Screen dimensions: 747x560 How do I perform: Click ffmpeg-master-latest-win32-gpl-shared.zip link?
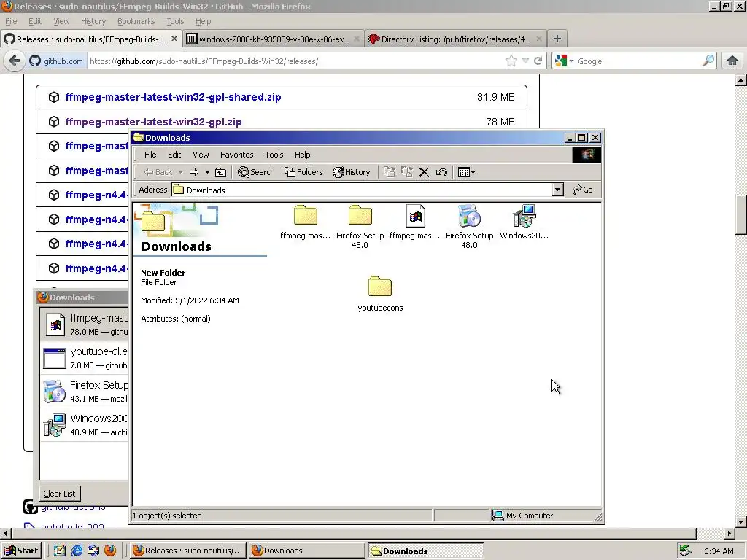(x=173, y=97)
